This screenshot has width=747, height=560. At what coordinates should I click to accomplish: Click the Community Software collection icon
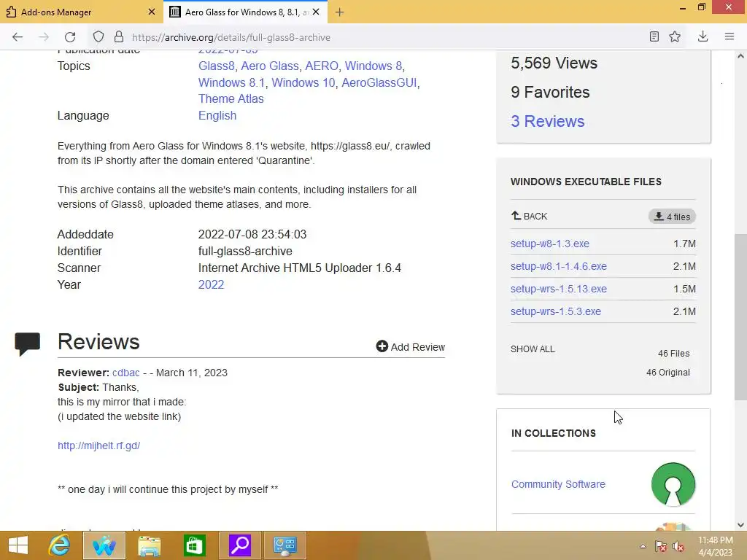[673, 484]
